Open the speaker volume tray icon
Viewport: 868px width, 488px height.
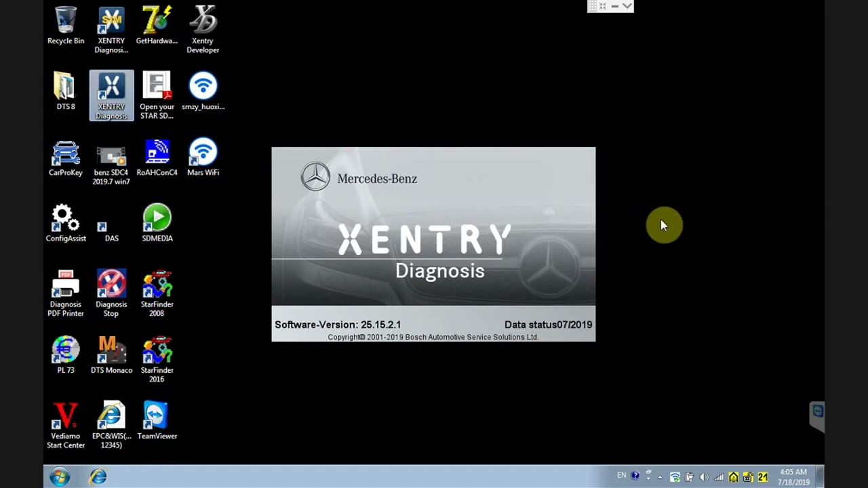704,477
